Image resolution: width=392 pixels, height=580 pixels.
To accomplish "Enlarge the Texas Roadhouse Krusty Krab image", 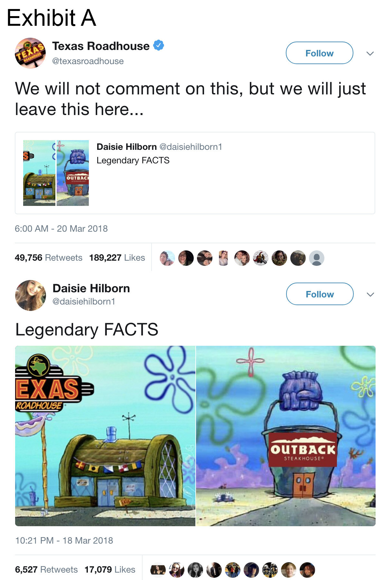I will (x=105, y=436).
